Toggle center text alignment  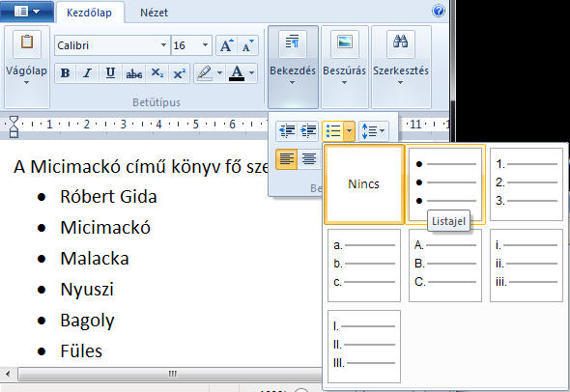[309, 159]
